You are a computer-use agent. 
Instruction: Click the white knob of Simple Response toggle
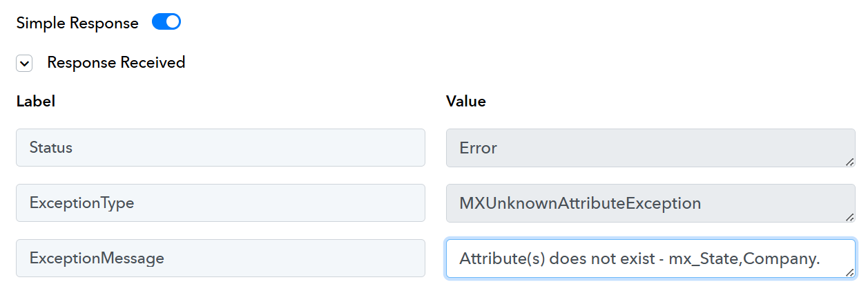click(x=173, y=22)
